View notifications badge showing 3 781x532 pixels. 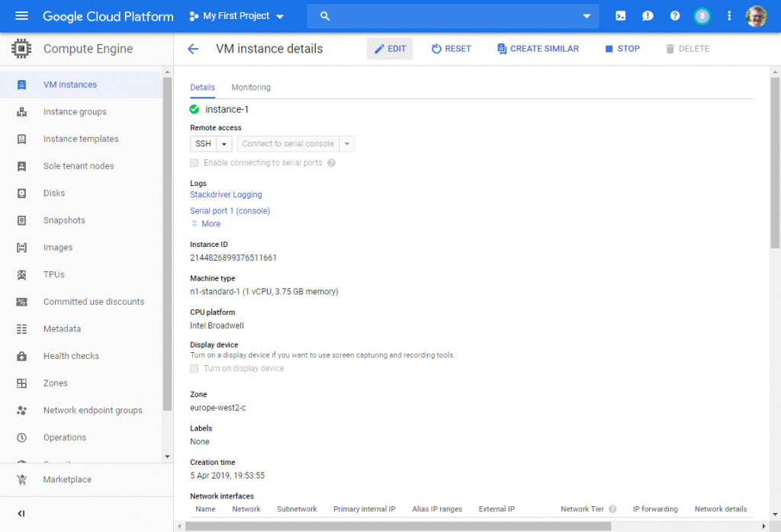(x=702, y=16)
